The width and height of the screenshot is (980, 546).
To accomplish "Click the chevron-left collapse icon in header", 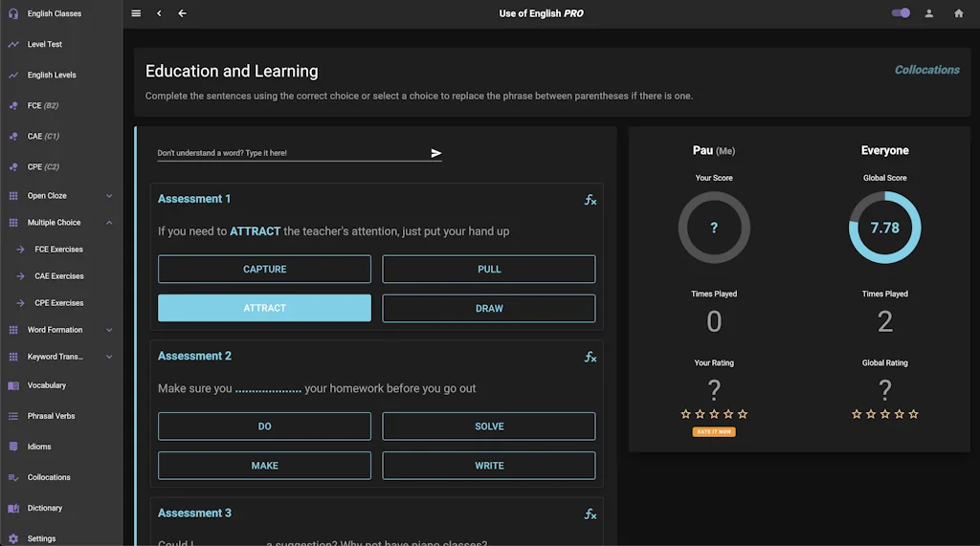I will click(x=159, y=13).
